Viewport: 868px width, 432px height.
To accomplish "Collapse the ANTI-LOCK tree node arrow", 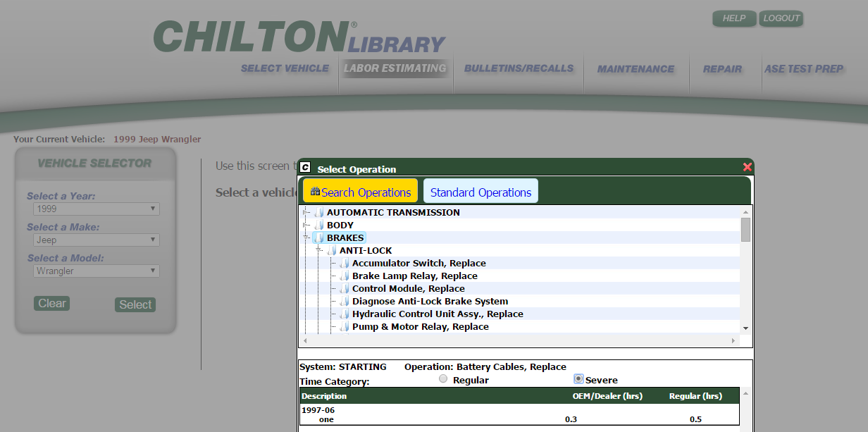I will click(319, 250).
